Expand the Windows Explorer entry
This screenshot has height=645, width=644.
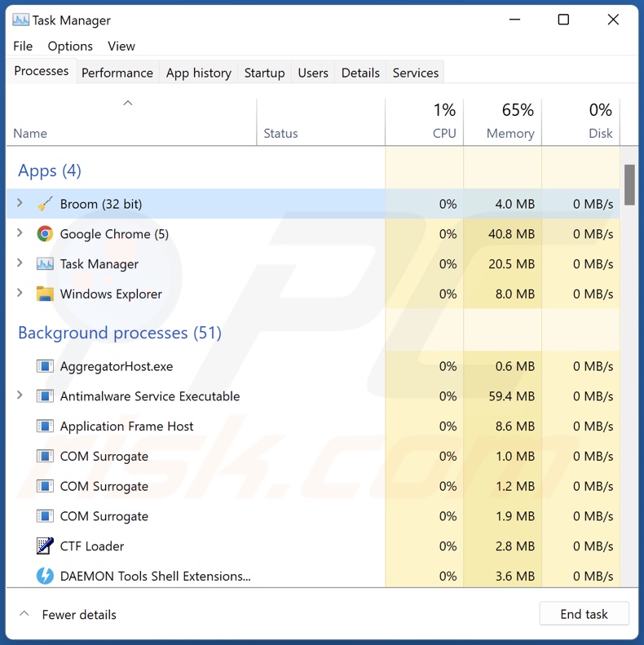pos(20,293)
